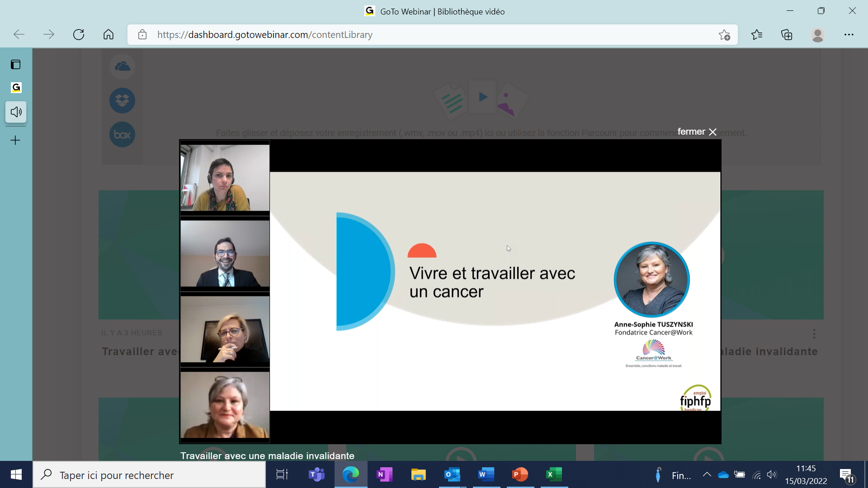
Task: Select the top participant webcam thumbnail
Action: (225, 178)
